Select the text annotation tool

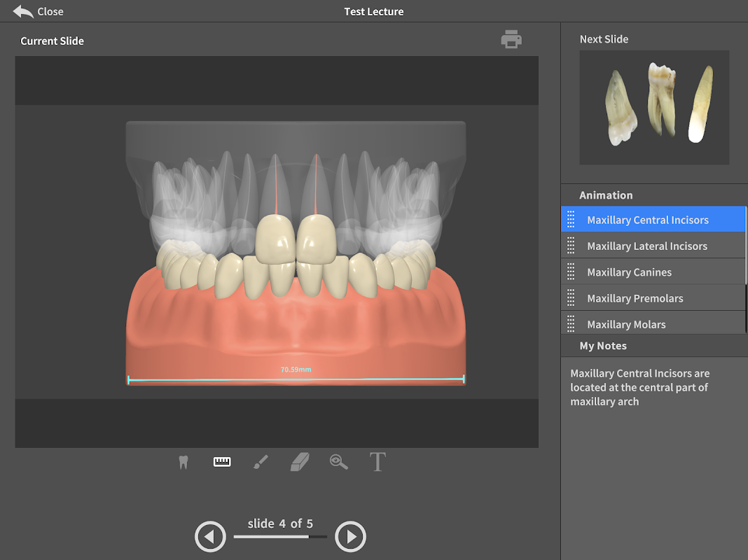tap(378, 462)
